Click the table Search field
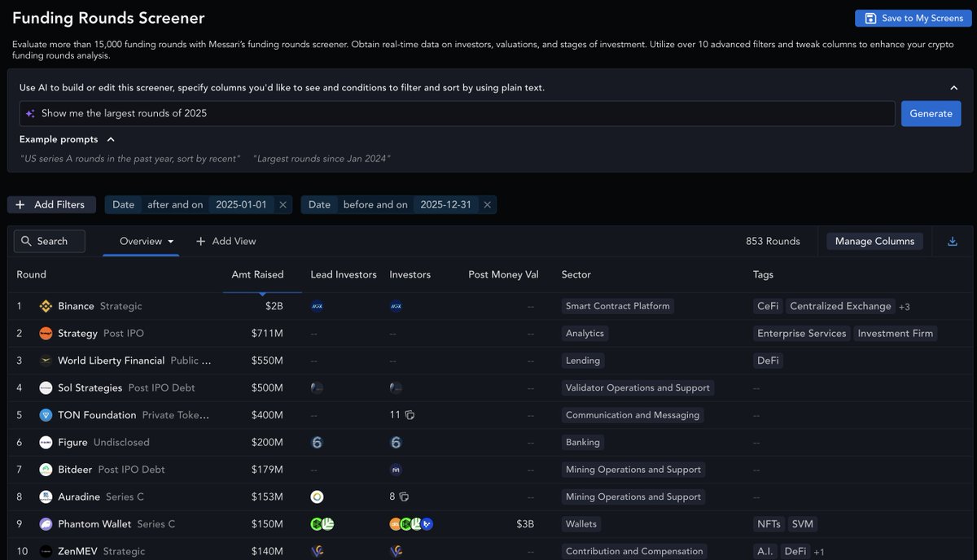The image size is (977, 560). pos(50,241)
